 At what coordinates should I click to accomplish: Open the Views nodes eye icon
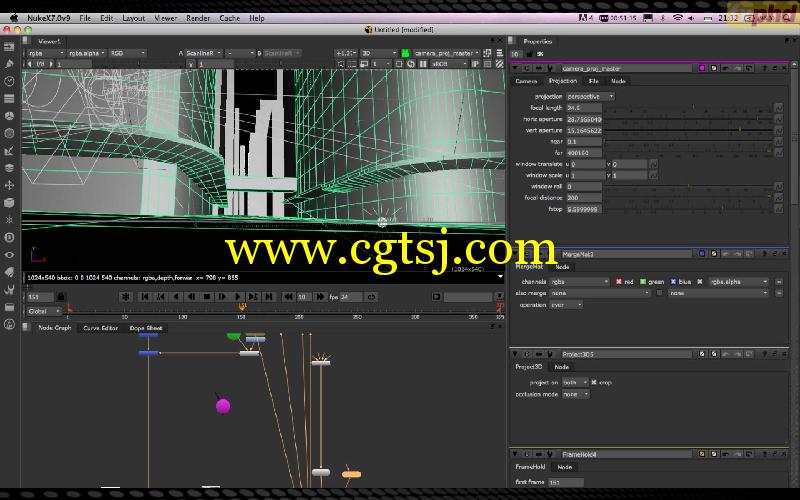[x=9, y=255]
